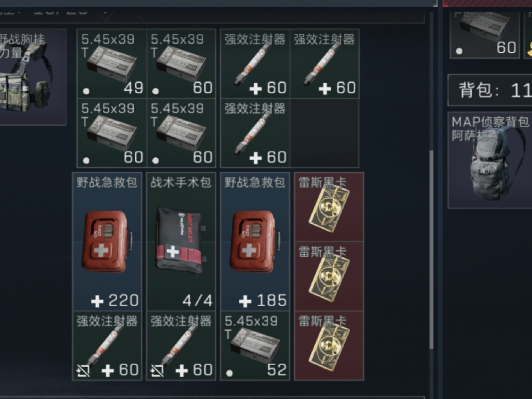Select the lone 强效注射器 in chest rig second row
Viewport: 532px width, 399px height.
click(255, 133)
